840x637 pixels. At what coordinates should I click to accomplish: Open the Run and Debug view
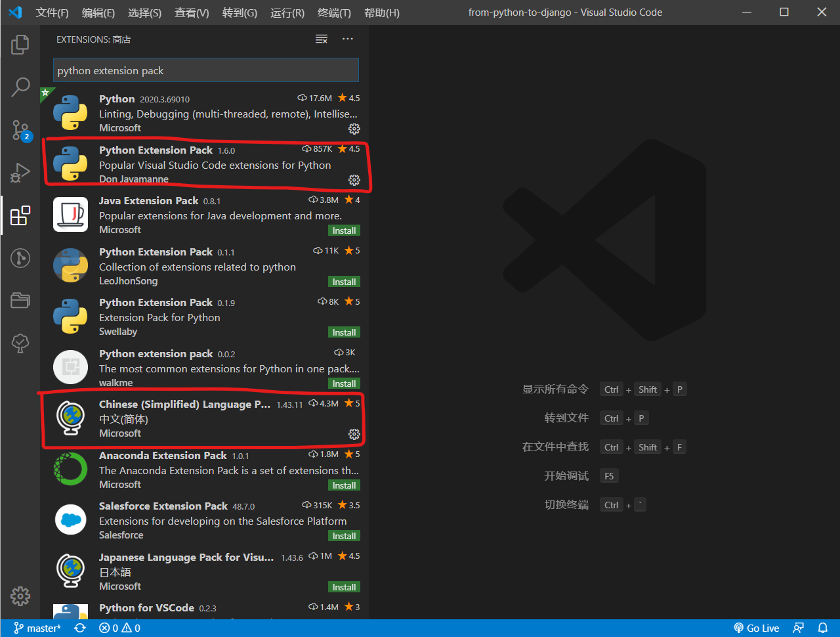pos(20,173)
